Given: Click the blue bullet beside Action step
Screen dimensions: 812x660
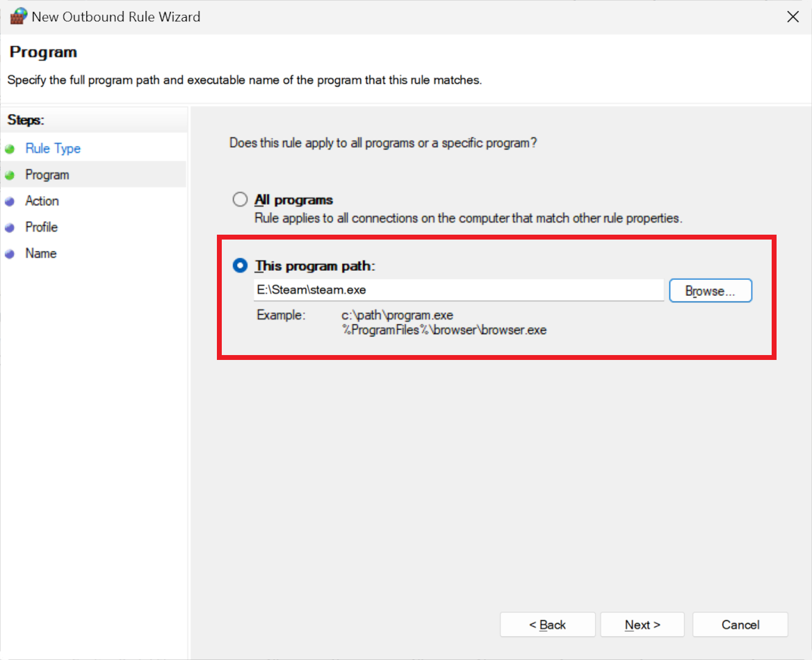Looking at the screenshot, I should [10, 202].
